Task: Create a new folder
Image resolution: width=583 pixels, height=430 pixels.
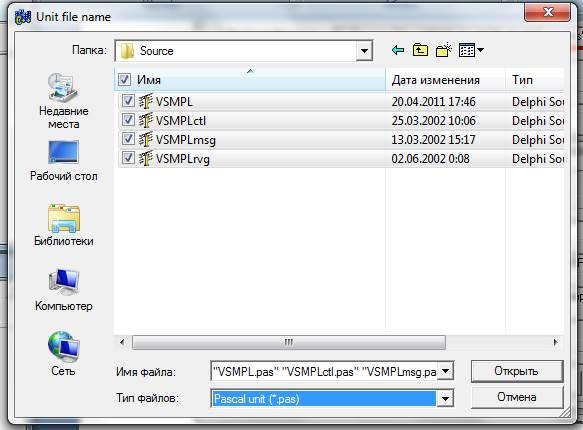Action: click(443, 50)
